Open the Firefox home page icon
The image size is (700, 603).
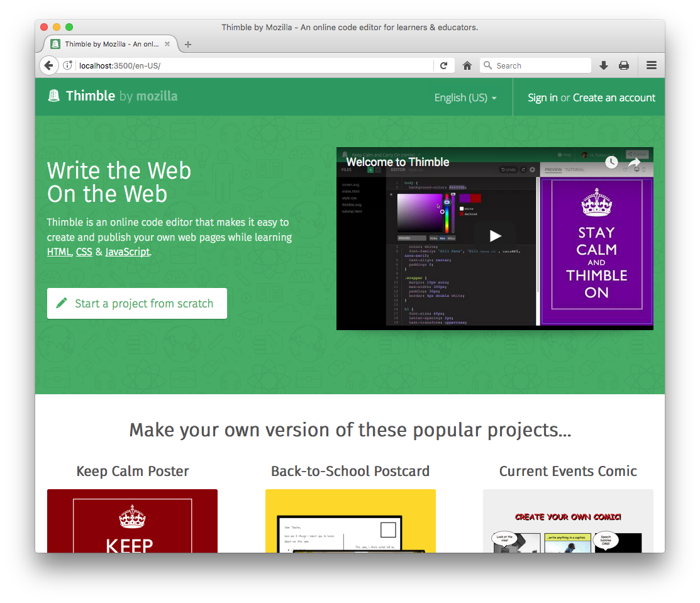point(467,65)
